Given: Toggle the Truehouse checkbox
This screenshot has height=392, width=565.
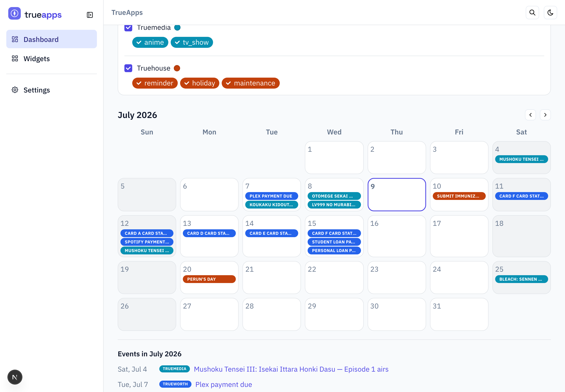Looking at the screenshot, I should coord(128,68).
